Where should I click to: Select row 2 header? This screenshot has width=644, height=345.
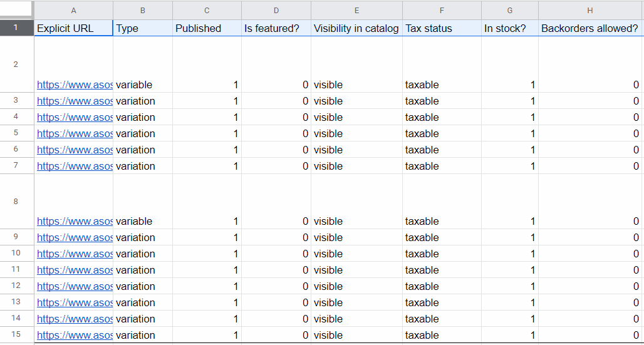pyautogui.click(x=16, y=64)
